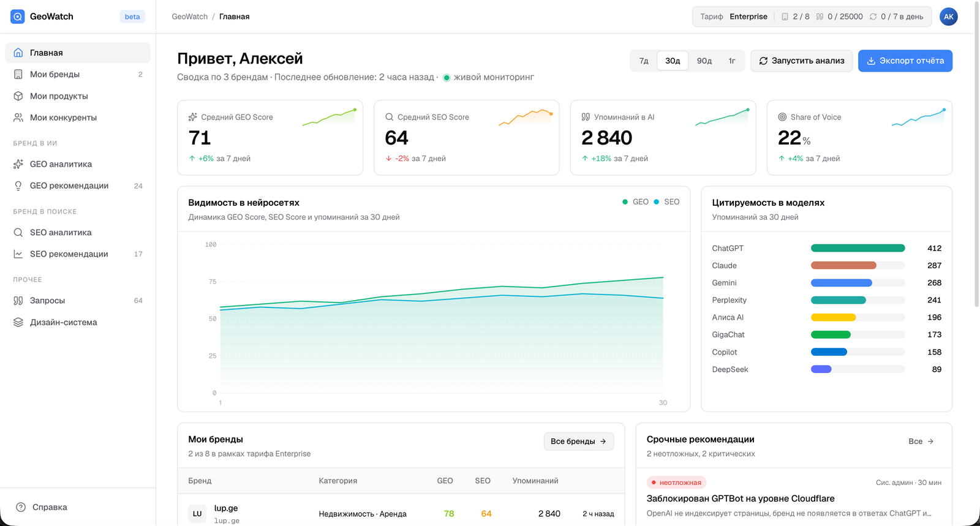The height and width of the screenshot is (526, 980).
Task: Open the AK user avatar
Action: pyautogui.click(x=949, y=17)
